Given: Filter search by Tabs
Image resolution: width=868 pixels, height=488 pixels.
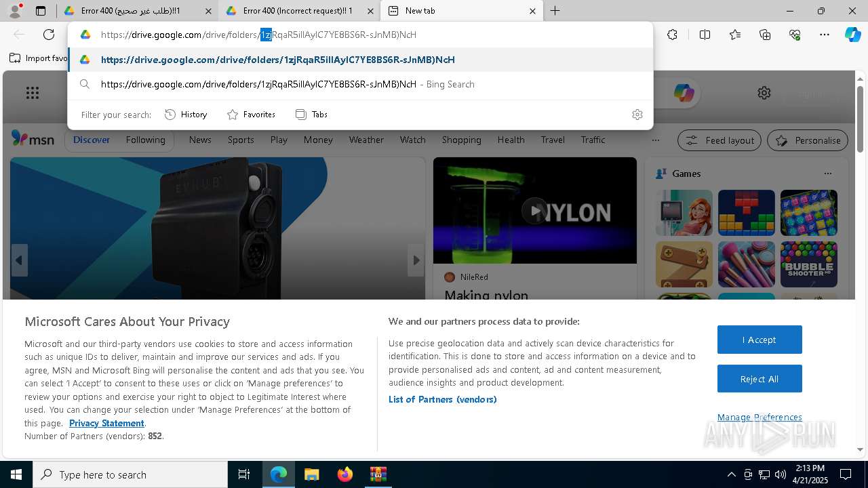Looking at the screenshot, I should tap(311, 115).
